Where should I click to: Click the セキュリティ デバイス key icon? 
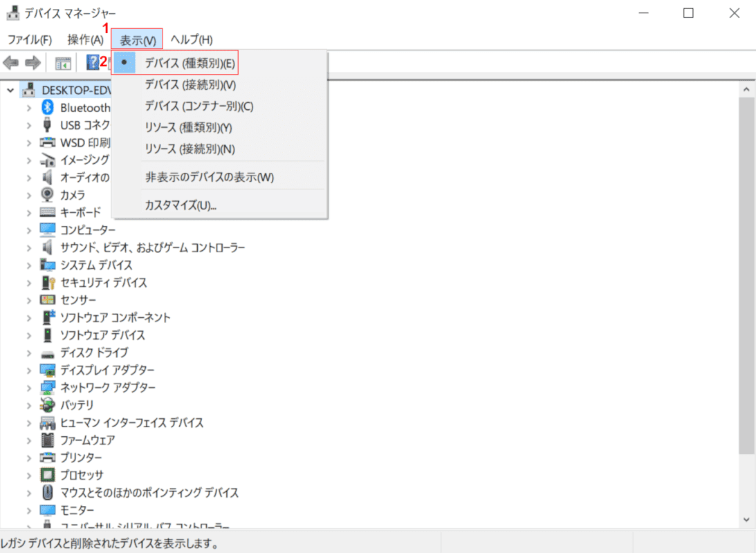click(48, 282)
